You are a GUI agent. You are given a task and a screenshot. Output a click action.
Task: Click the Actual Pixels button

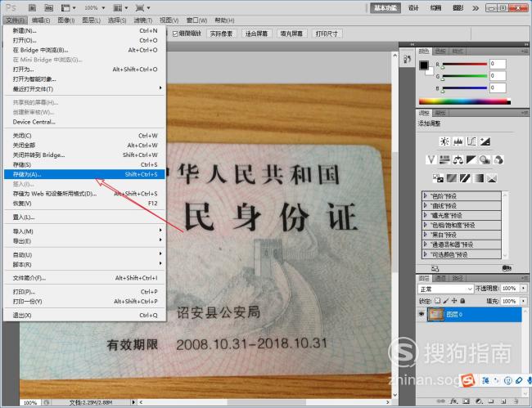[221, 34]
